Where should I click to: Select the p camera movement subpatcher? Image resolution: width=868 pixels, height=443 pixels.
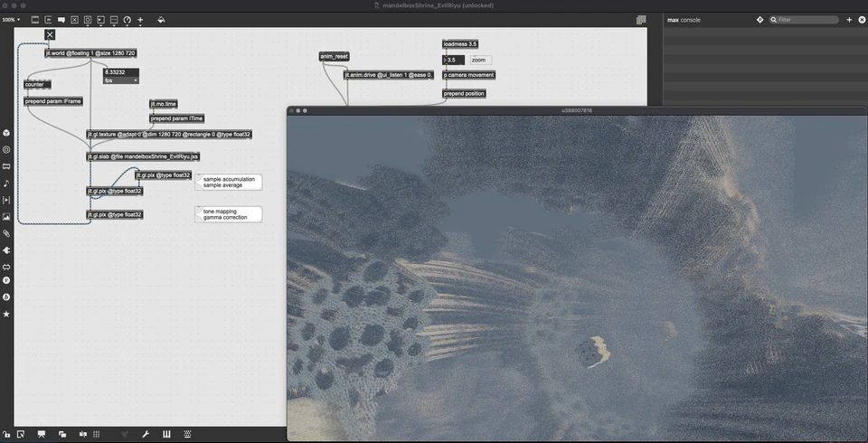click(468, 75)
